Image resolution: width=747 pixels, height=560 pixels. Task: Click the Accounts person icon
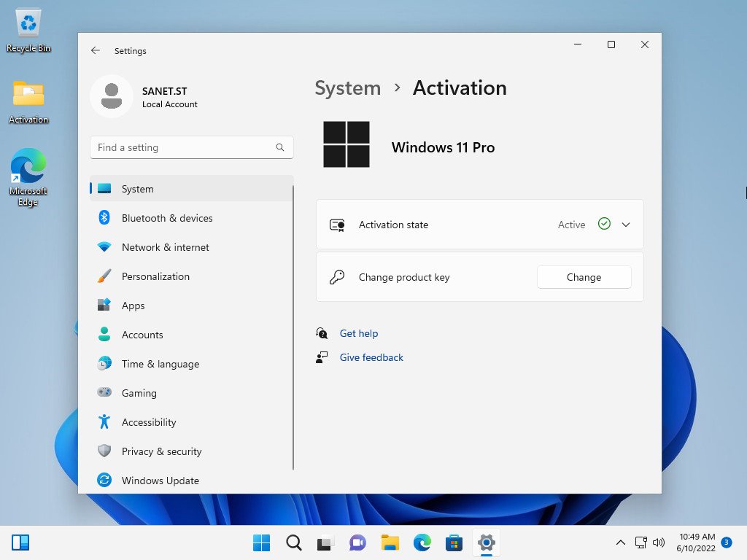pyautogui.click(x=104, y=334)
